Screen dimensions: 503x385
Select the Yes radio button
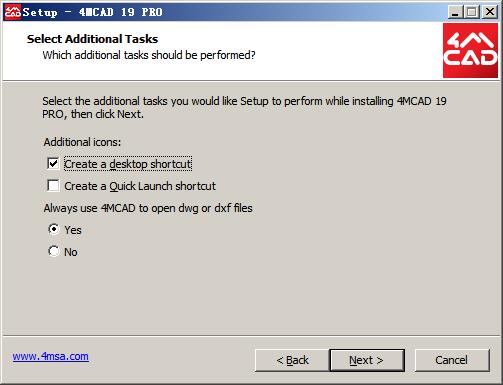coord(54,230)
